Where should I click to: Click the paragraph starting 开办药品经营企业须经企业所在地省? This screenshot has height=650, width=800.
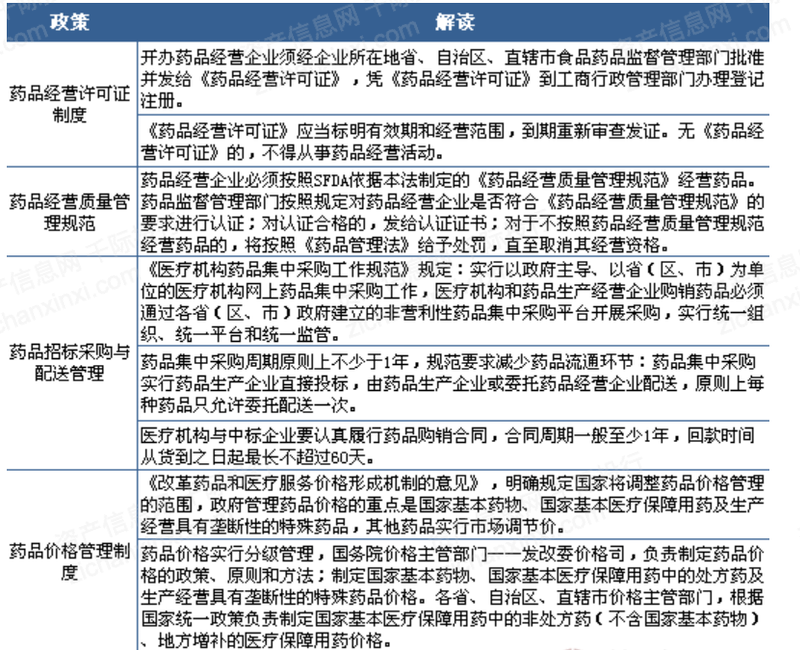point(454,79)
